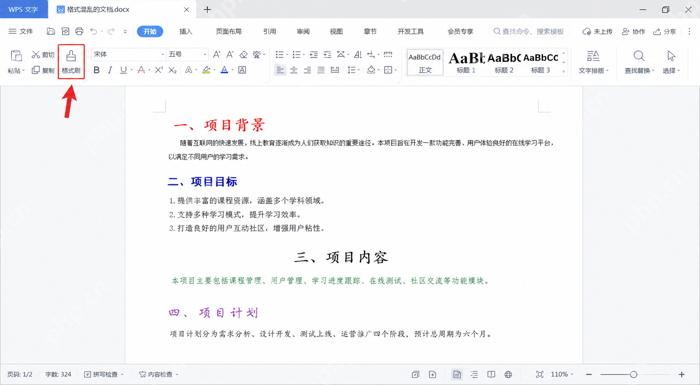
Task: Expand the spell check (拼写检查) dropdown
Action: [x=122, y=374]
